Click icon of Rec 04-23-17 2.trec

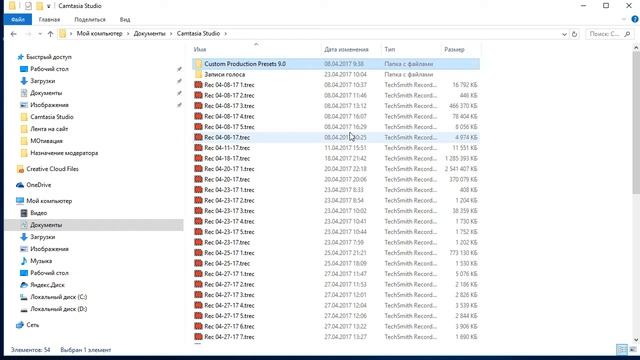point(198,200)
